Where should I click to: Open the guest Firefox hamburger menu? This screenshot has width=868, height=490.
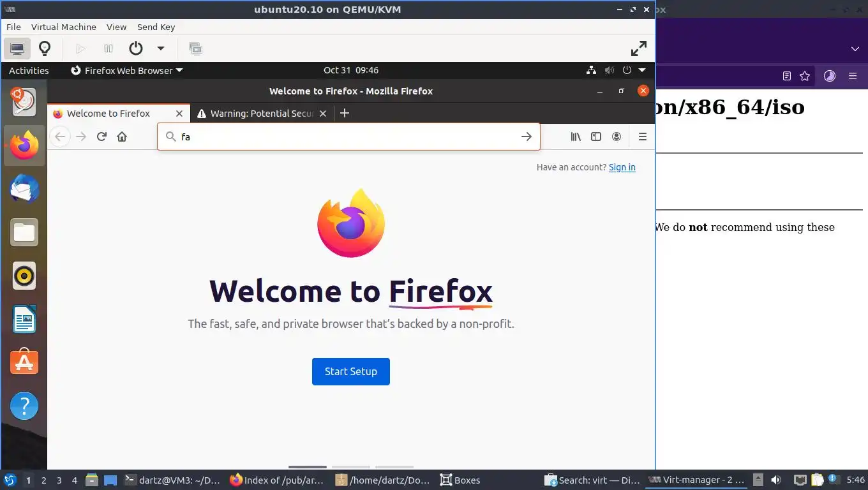643,137
